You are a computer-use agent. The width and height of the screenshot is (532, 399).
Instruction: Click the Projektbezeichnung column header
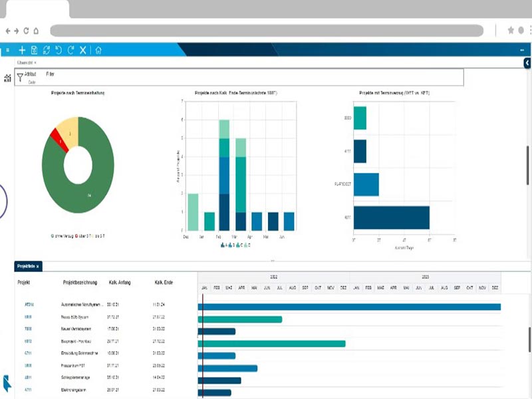[x=80, y=283]
